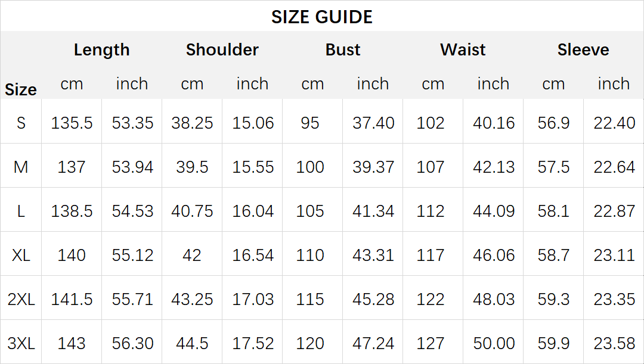Select the 2XL size row label
Viewport: 644px width, 364px height.
[21, 299]
